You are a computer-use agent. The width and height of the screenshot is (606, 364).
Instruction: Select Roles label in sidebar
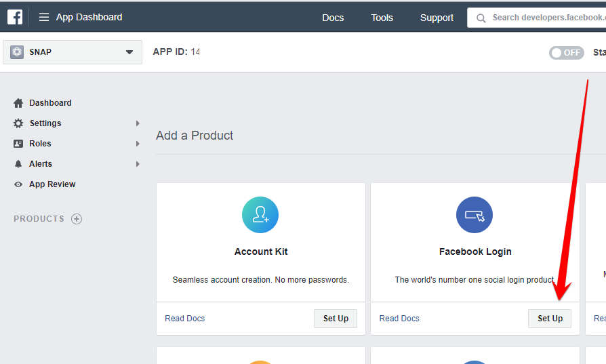pyautogui.click(x=40, y=144)
